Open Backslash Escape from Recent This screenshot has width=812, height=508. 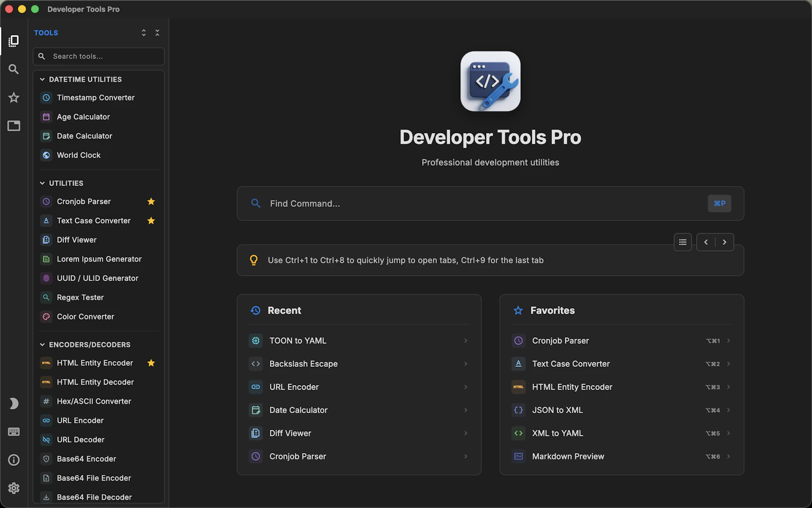click(359, 364)
